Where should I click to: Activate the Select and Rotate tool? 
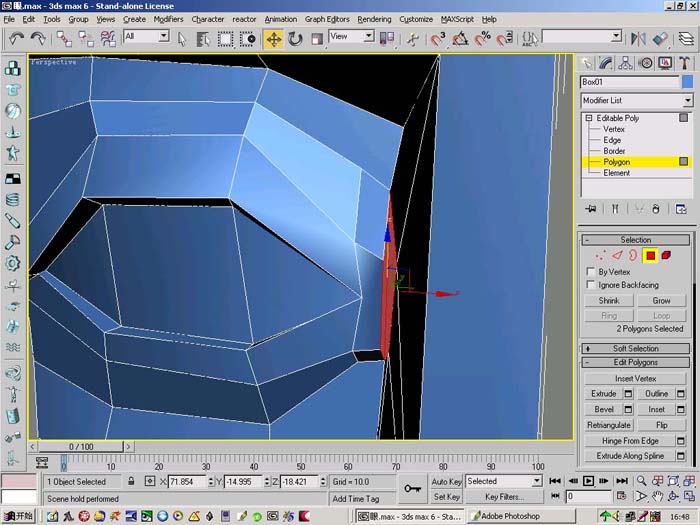coord(295,39)
